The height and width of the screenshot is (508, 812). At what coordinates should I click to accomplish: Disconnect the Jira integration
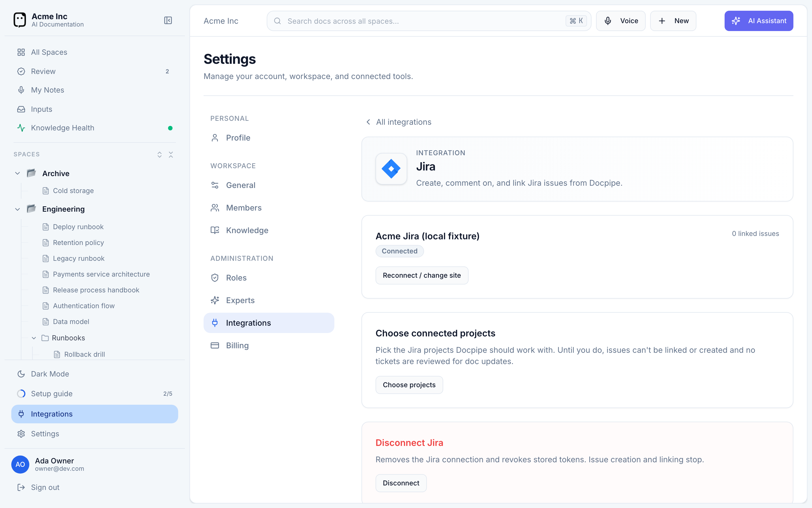click(401, 483)
